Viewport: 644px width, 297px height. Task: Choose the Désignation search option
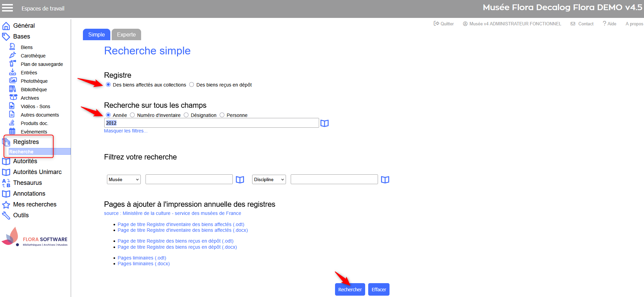[186, 115]
